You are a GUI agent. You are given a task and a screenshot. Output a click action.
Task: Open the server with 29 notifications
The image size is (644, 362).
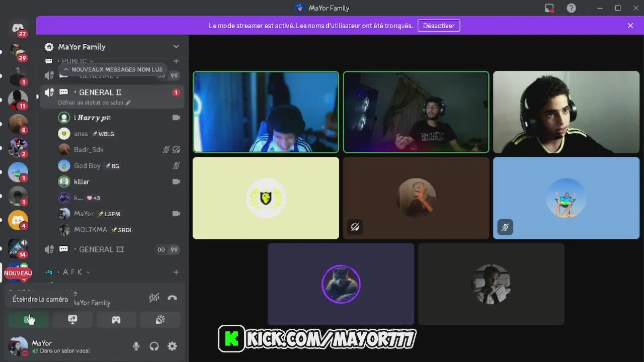click(x=18, y=52)
